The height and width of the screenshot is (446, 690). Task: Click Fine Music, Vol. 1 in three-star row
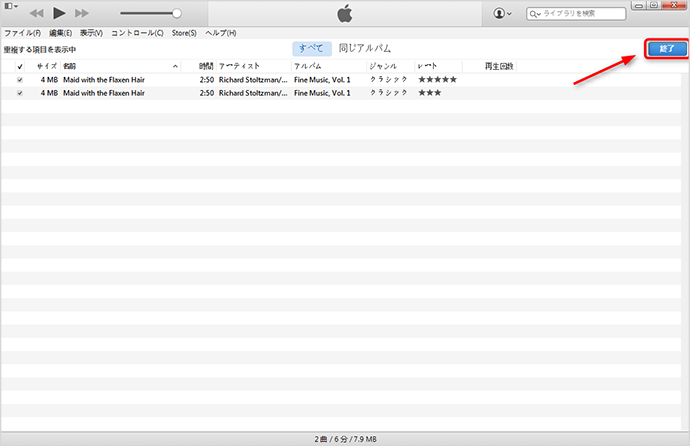coord(322,93)
